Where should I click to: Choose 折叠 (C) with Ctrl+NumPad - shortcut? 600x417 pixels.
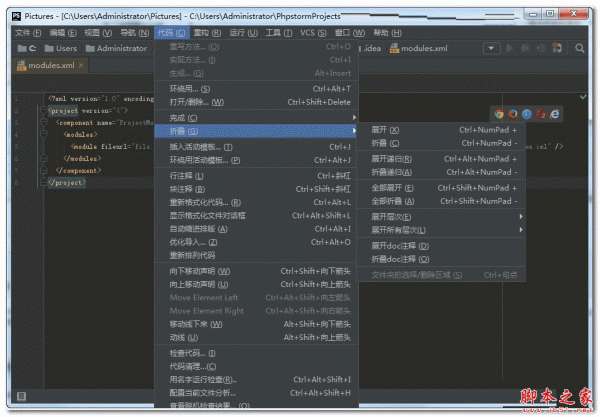click(x=441, y=143)
